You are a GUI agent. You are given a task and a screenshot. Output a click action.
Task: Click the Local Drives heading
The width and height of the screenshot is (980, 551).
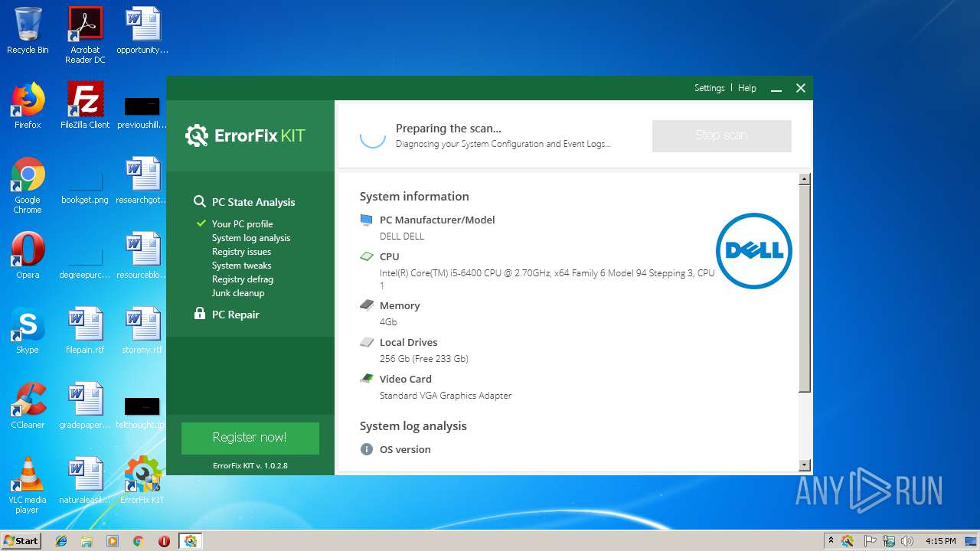(408, 342)
